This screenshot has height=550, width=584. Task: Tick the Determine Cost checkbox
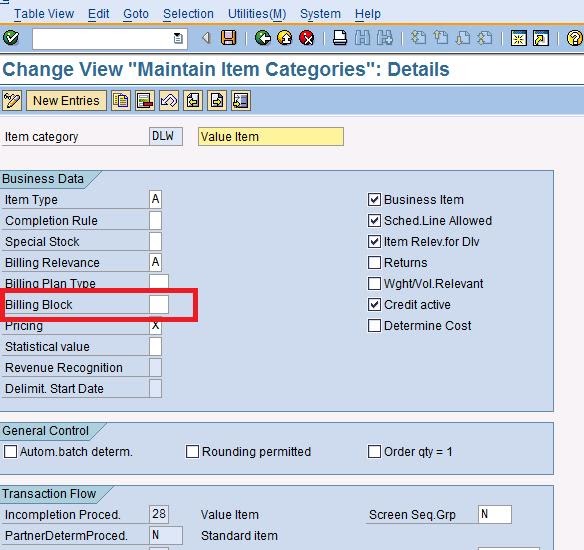tap(374, 325)
